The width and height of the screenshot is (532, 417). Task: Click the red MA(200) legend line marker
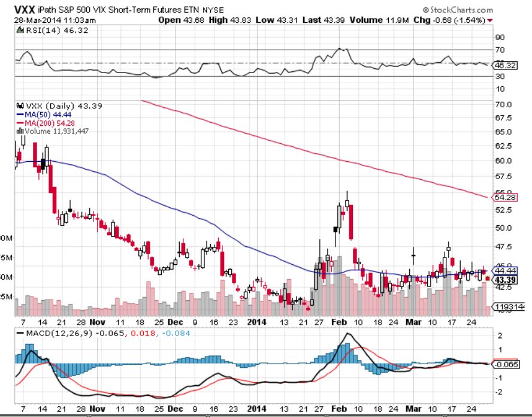click(19, 122)
